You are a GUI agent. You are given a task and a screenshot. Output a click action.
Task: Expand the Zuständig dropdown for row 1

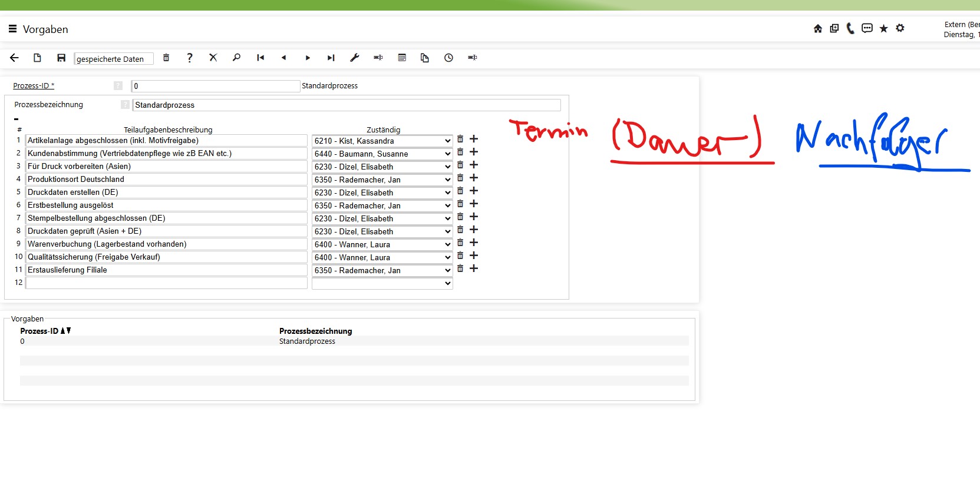[382, 141]
